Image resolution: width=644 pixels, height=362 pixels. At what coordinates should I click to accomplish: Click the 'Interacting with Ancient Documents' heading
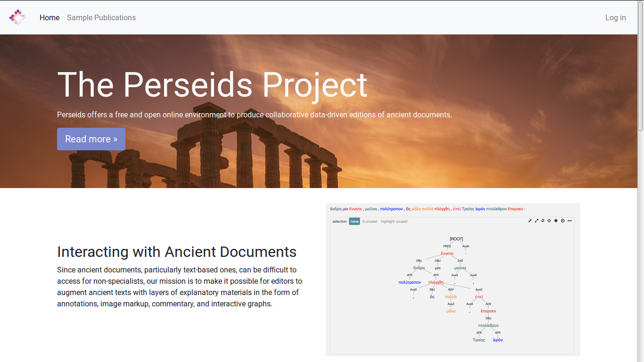click(x=177, y=252)
